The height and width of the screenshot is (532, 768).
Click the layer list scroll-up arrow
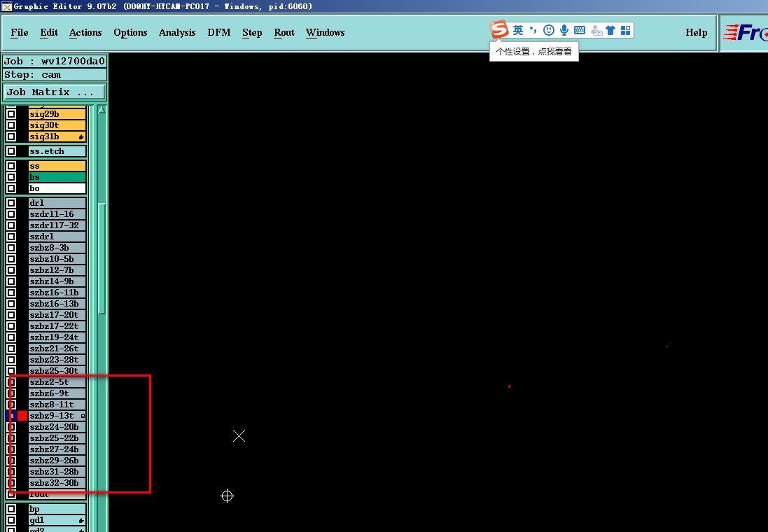coord(102,110)
